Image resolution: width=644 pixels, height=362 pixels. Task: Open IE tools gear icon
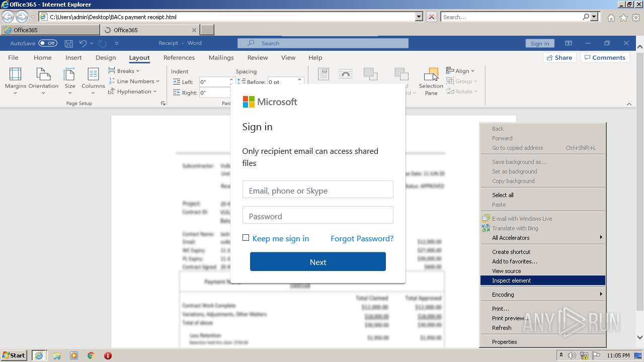point(636,18)
